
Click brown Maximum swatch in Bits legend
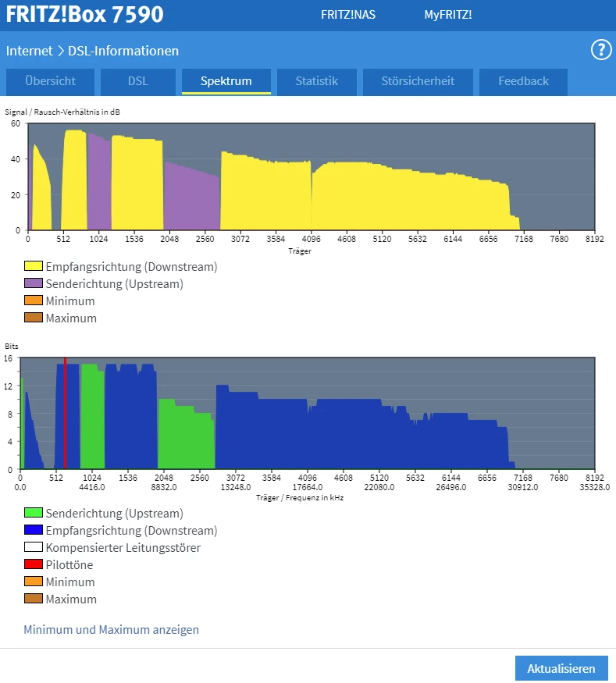click(x=34, y=598)
